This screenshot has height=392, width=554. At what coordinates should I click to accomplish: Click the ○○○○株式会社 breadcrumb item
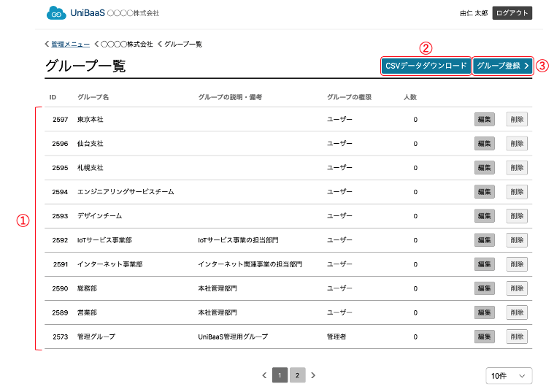tap(127, 45)
